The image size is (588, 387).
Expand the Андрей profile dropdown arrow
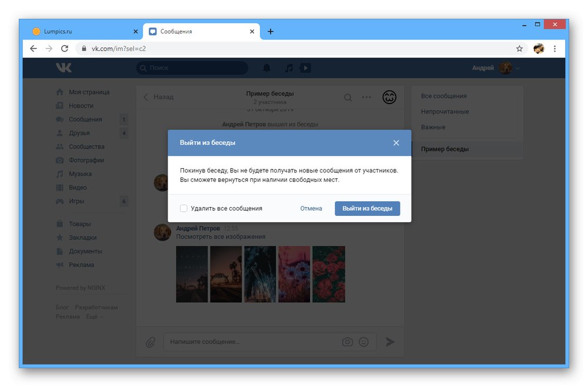(x=518, y=68)
